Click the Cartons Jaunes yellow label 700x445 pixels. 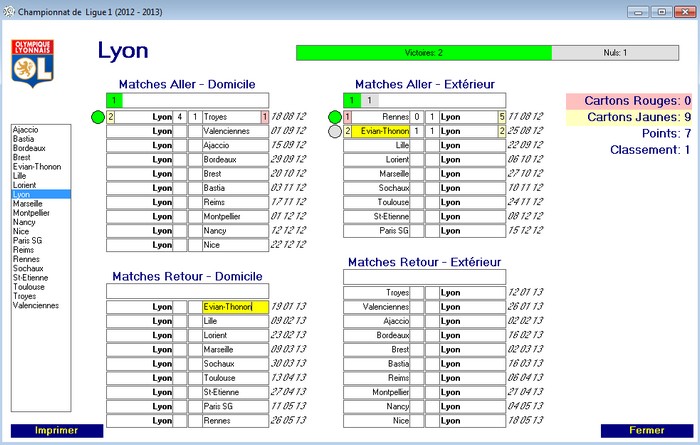coord(629,117)
